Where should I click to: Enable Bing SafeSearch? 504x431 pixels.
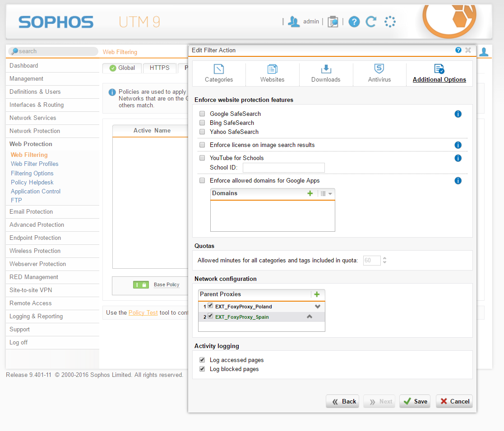[202, 123]
